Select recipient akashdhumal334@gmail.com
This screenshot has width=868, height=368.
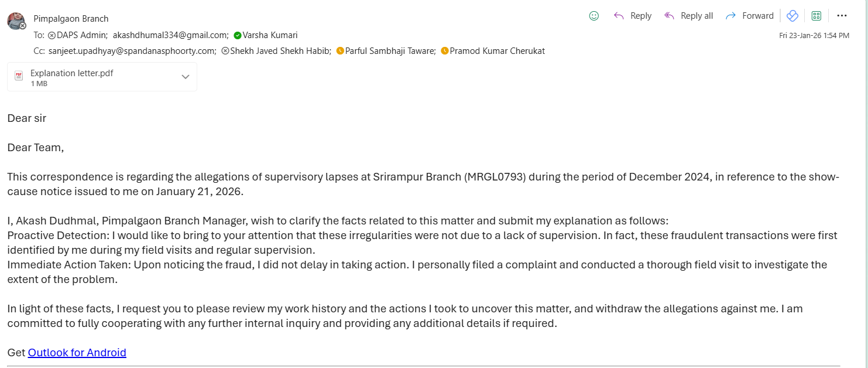tap(170, 35)
